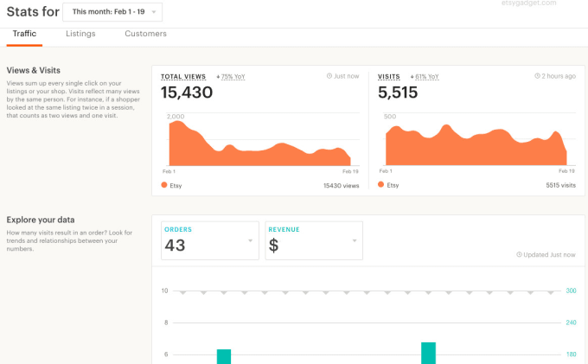Viewport: 588px width, 364px height.
Task: Click the clock icon beside "2 hours ago"
Action: 536,76
